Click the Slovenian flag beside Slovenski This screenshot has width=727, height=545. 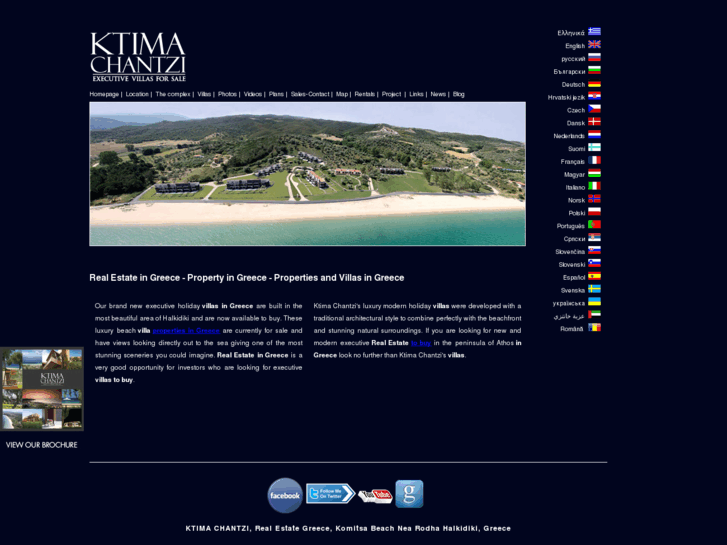pyautogui.click(x=594, y=263)
